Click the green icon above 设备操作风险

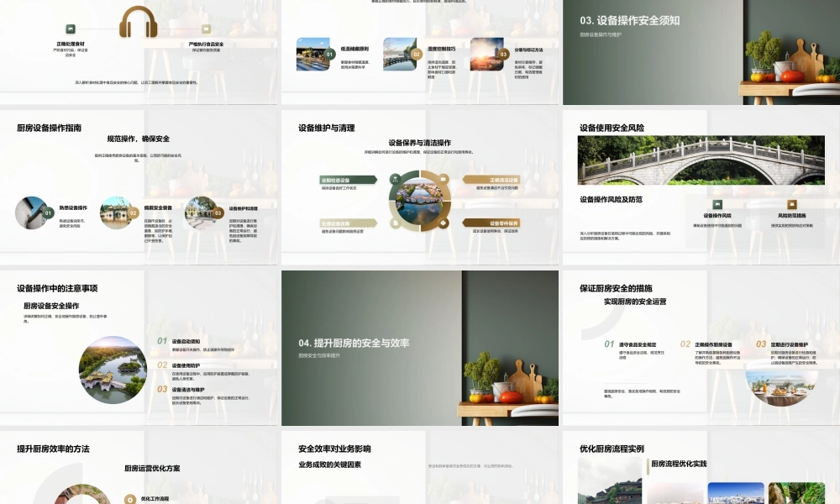coord(717,204)
